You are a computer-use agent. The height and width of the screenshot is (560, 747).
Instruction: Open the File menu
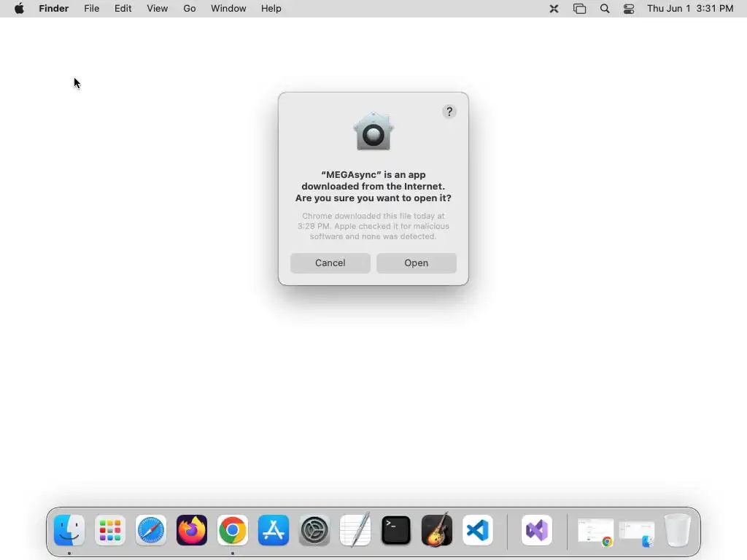coord(91,9)
